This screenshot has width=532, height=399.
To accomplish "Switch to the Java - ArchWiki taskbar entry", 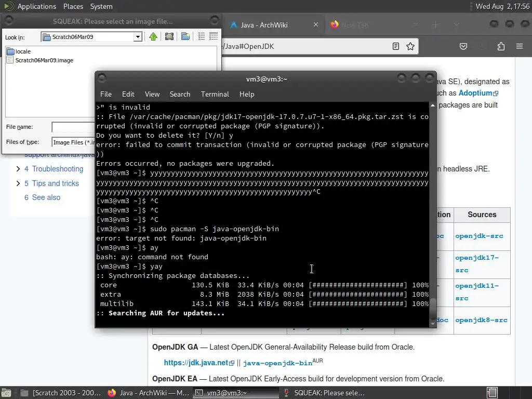I will tap(148, 393).
